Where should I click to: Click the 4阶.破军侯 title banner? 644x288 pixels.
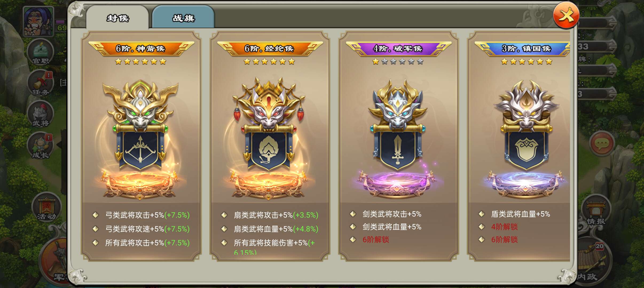coord(398,49)
